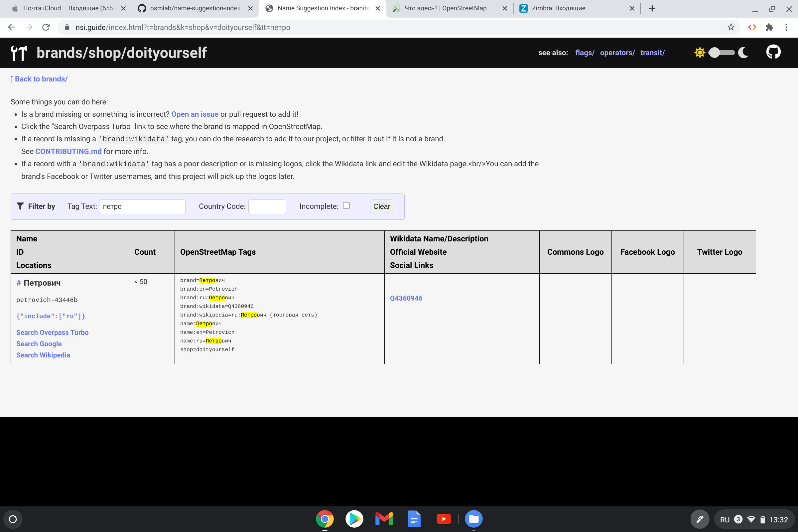Viewport: 798px width, 532px height.
Task: Open YouTube from the shelf
Action: [x=444, y=519]
